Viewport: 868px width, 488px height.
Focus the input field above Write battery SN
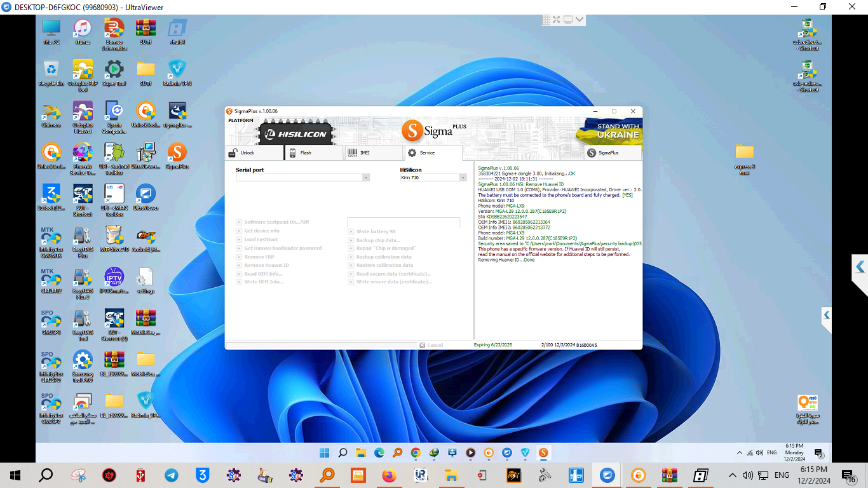tap(403, 222)
